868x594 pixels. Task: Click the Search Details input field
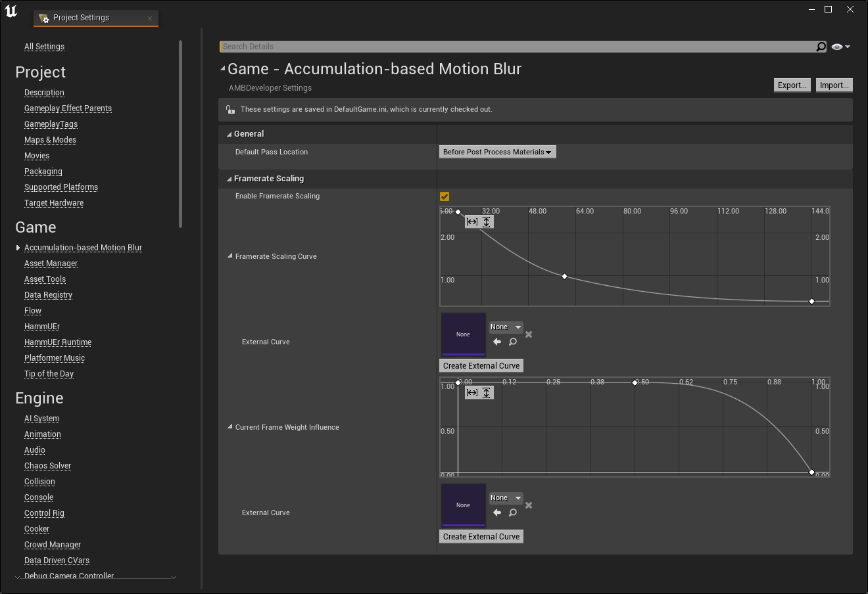[517, 47]
